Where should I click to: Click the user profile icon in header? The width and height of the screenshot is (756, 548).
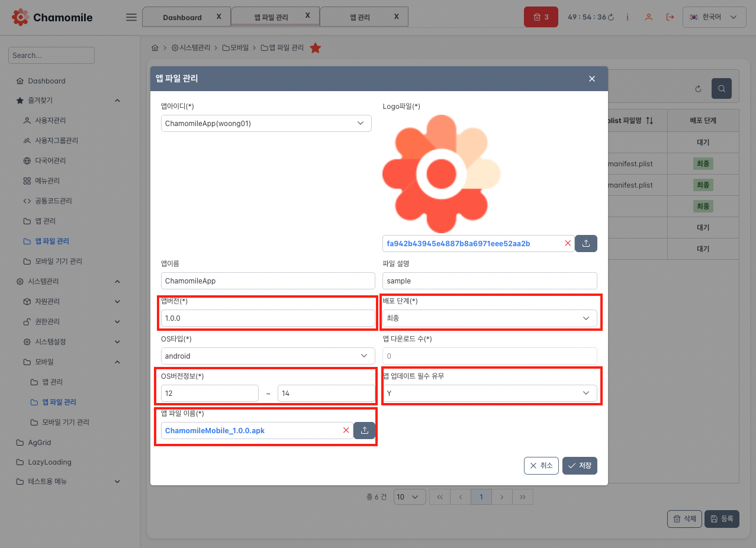pos(649,17)
